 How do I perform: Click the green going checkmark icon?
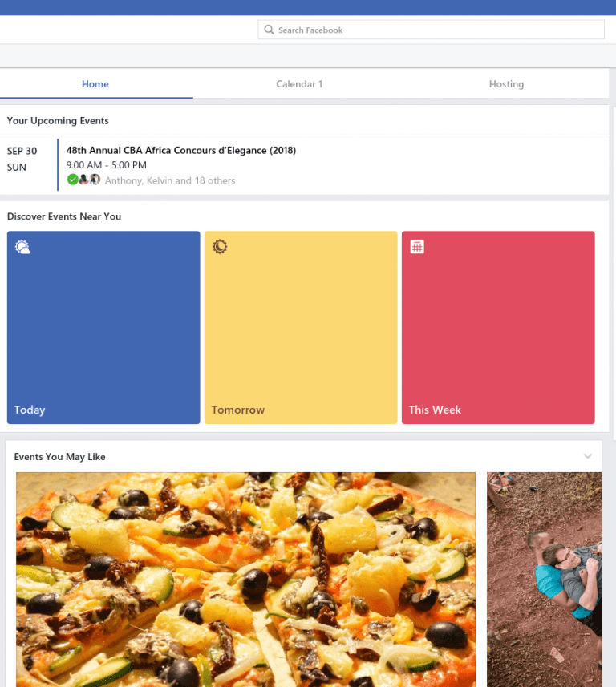click(72, 180)
